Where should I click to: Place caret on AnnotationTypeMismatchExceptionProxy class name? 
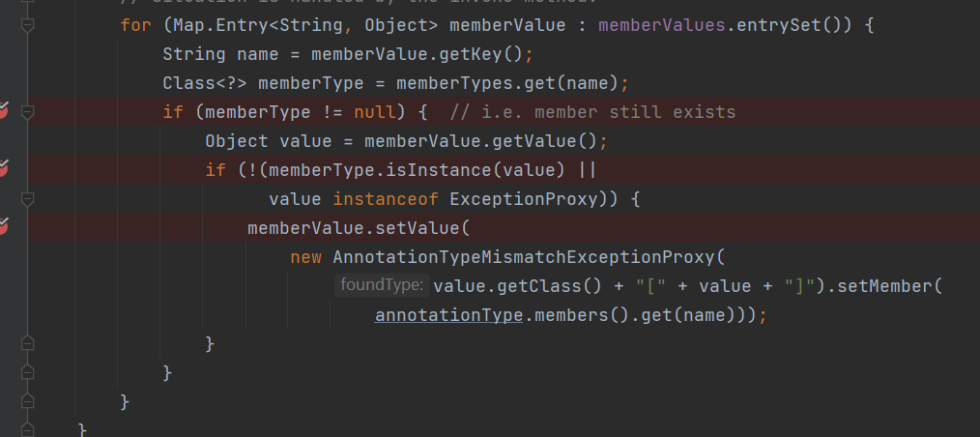pos(522,257)
